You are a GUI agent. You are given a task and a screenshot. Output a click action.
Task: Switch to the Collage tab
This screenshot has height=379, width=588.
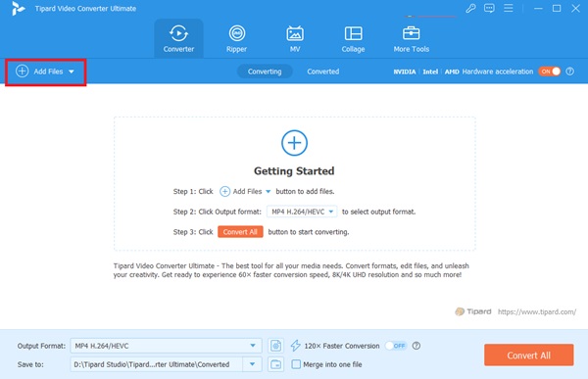(353, 38)
